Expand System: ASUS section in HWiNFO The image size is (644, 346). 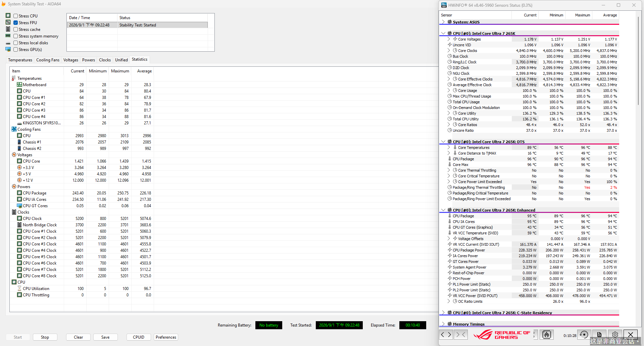pyautogui.click(x=443, y=22)
